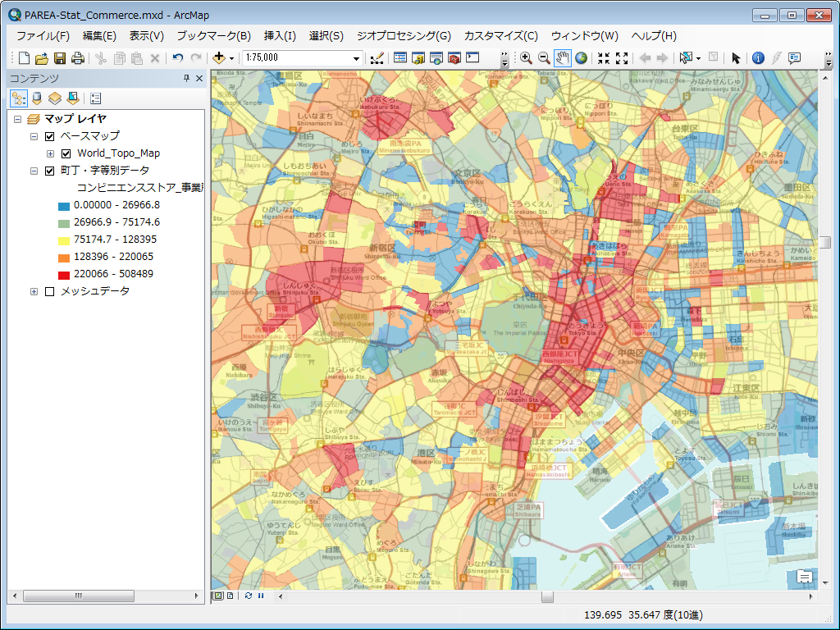Open an existing map file
This screenshot has height=630, width=840.
pos(42,58)
